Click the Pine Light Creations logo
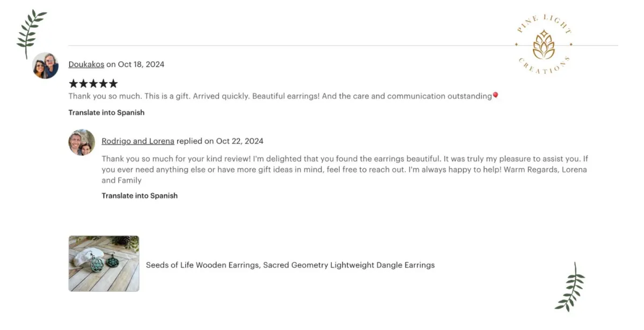 [543, 45]
